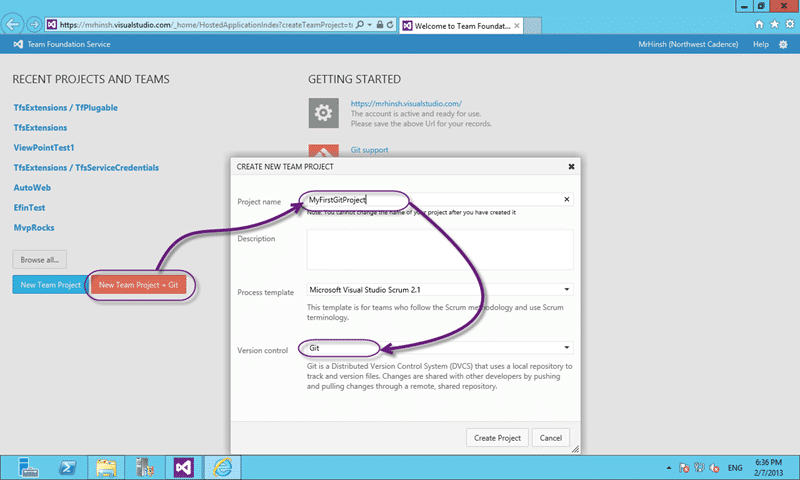800x480 pixels.
Task: Open the Favorites star icon
Action: (x=774, y=24)
